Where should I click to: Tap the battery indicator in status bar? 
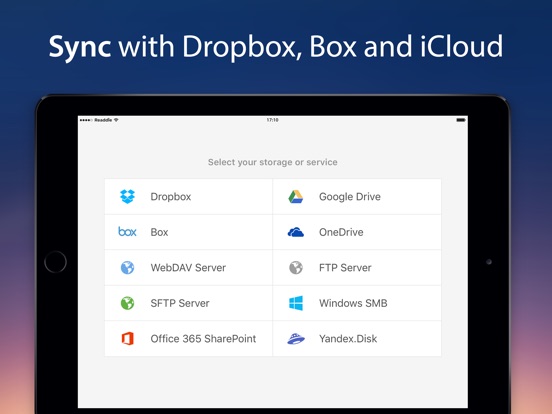(x=461, y=120)
